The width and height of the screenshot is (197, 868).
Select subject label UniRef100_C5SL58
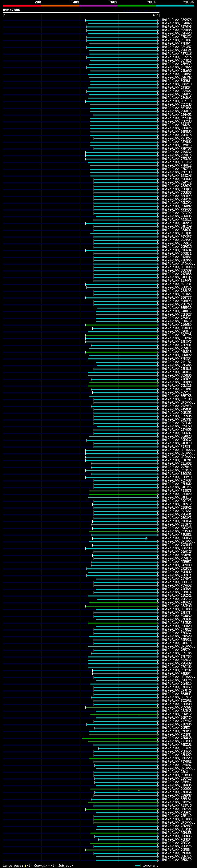point(176,426)
